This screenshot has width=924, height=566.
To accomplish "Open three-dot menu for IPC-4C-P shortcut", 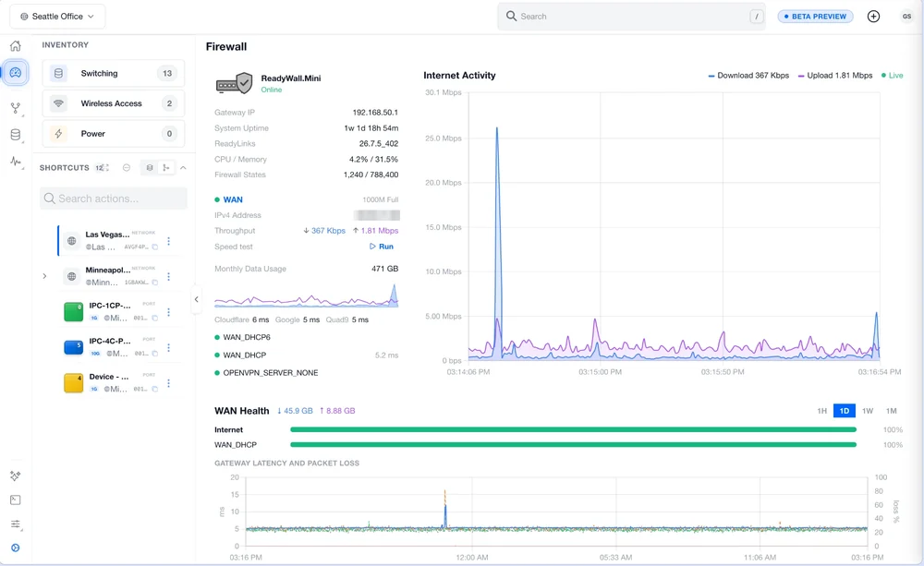I will (x=168, y=347).
